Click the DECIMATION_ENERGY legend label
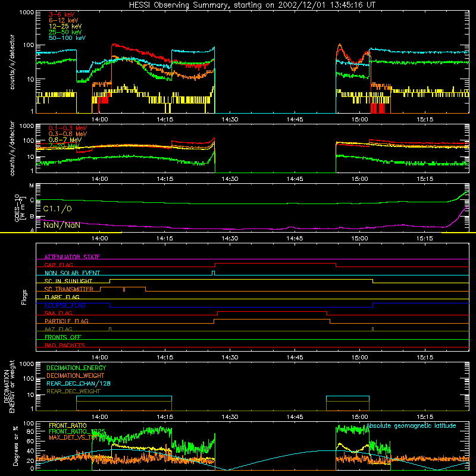The width and height of the screenshot is (476, 476). [x=76, y=368]
